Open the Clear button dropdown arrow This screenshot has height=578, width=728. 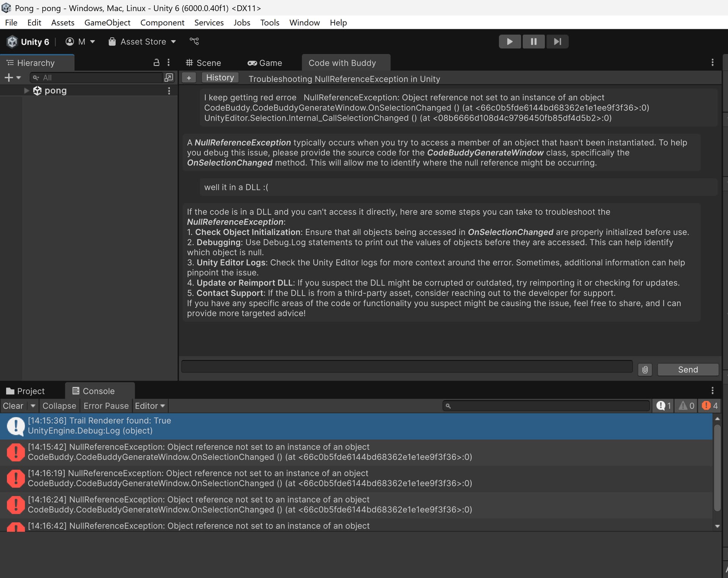click(33, 406)
